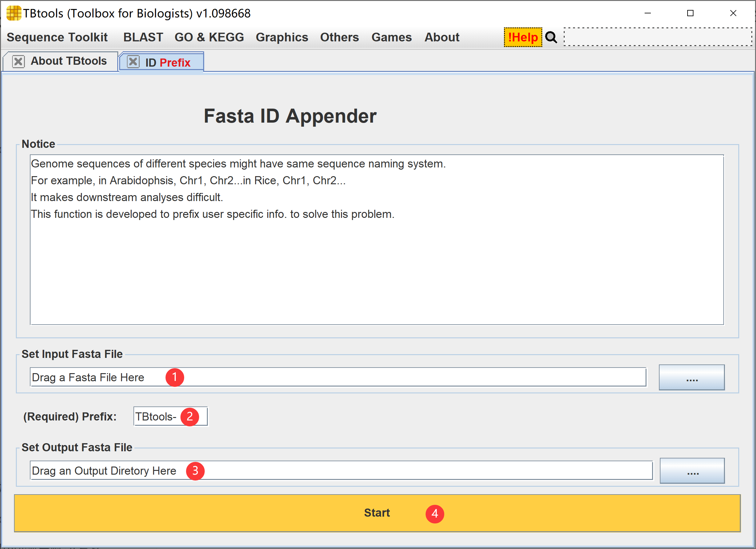Focus the dashed search box

658,37
